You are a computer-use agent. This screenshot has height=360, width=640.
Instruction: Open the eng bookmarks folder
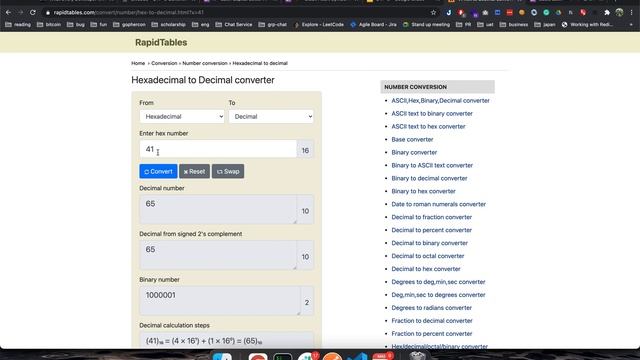[x=200, y=24]
